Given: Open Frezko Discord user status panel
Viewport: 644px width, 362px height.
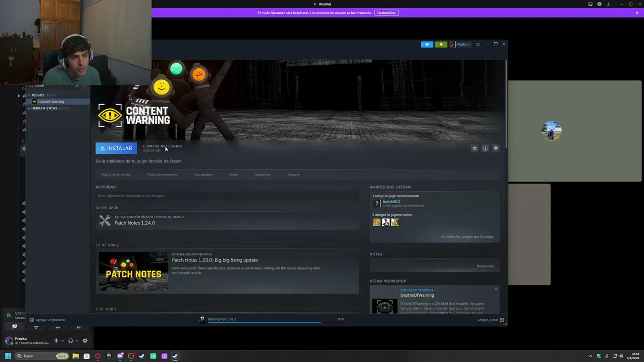Looking at the screenshot, I should [x=26, y=340].
